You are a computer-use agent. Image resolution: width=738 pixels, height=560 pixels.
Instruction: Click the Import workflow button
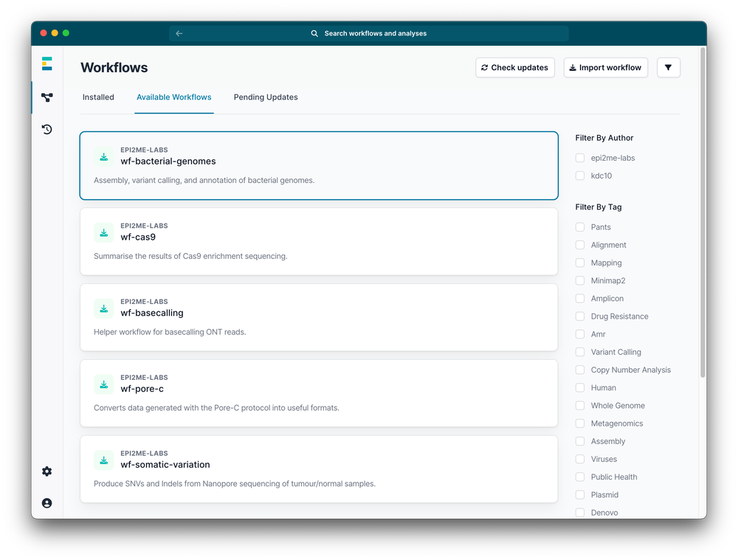[x=606, y=67]
